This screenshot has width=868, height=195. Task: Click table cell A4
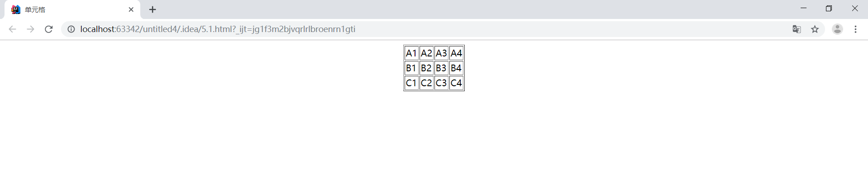456,53
